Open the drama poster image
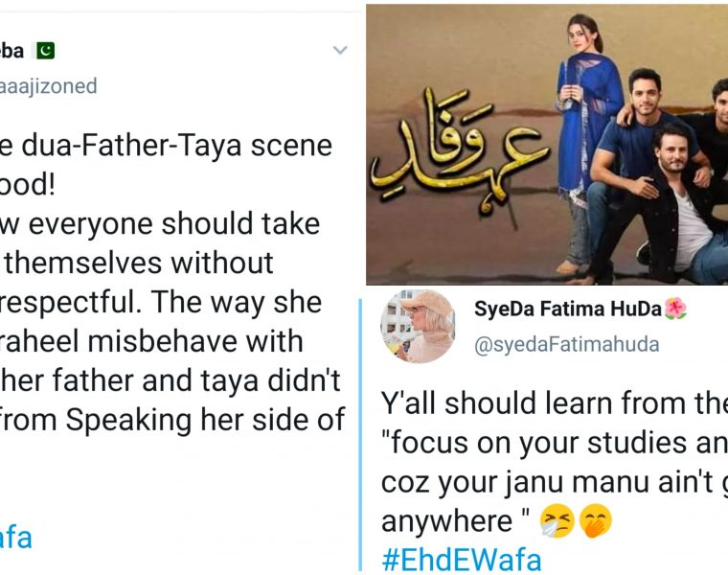This screenshot has height=575, width=728. pyautogui.click(x=547, y=144)
